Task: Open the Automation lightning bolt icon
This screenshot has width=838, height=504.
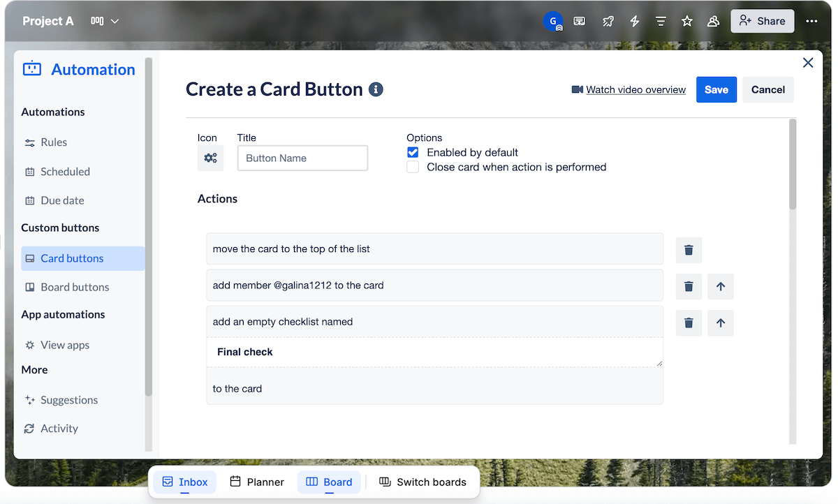Action: [x=634, y=21]
